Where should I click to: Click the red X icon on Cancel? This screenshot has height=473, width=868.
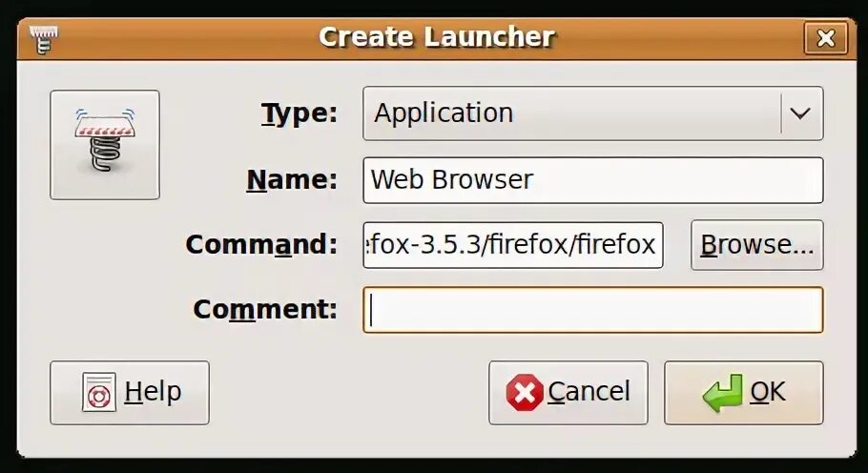tap(525, 393)
